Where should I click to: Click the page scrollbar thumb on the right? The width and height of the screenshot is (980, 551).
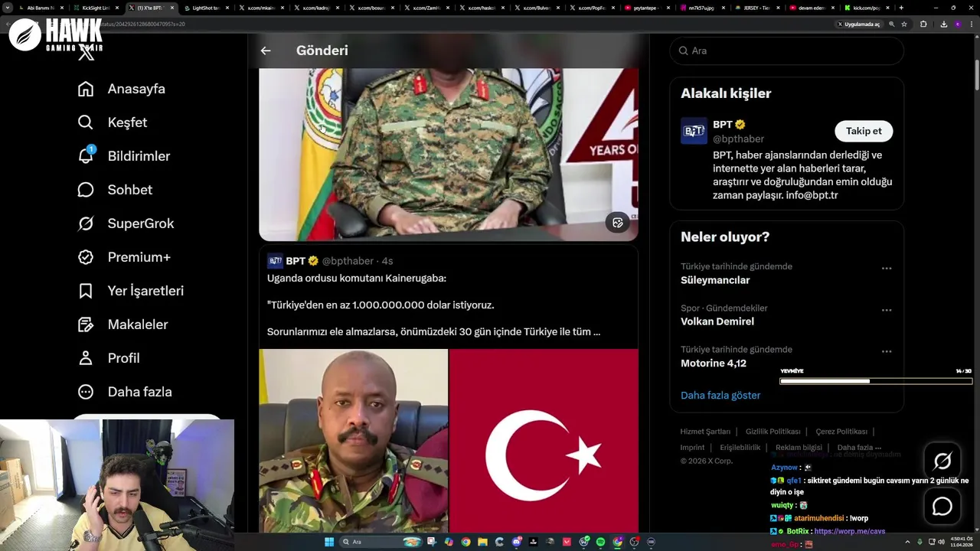[976, 75]
